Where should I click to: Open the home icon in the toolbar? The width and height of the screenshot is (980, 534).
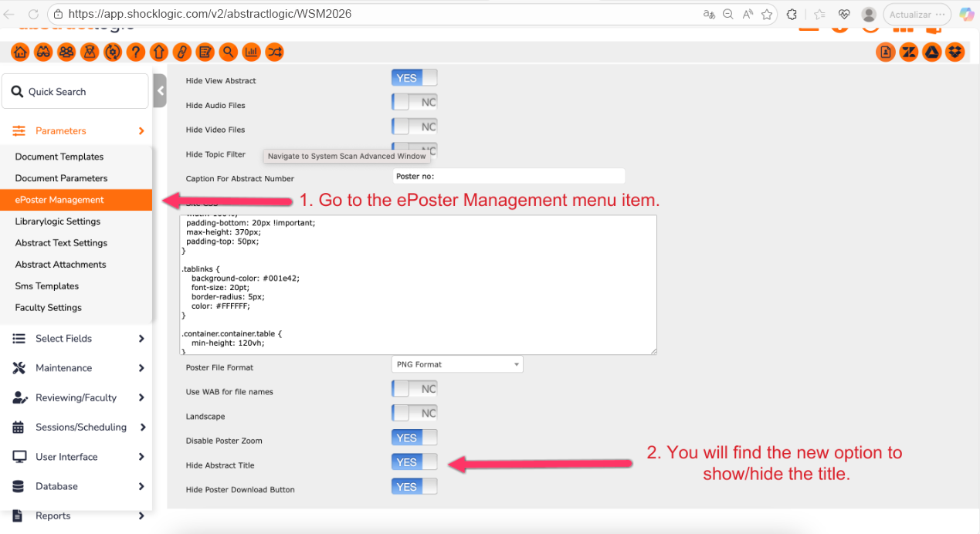(x=21, y=52)
